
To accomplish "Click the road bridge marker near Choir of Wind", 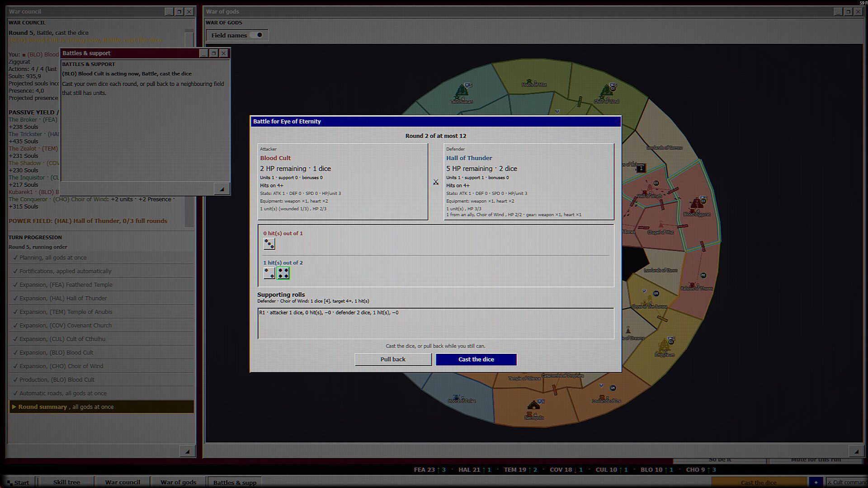I will click(x=579, y=102).
